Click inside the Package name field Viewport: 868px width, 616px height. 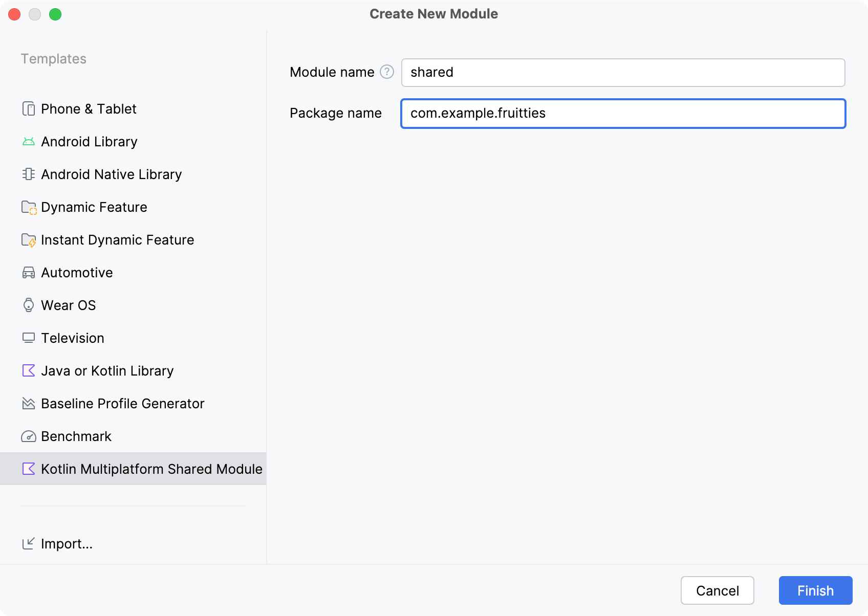(x=622, y=113)
